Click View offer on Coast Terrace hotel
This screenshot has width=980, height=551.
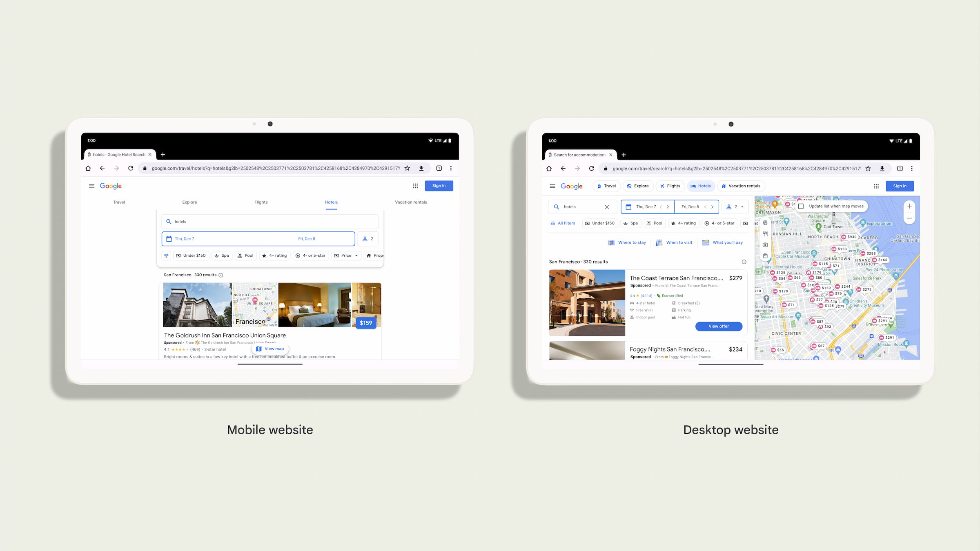click(x=719, y=326)
